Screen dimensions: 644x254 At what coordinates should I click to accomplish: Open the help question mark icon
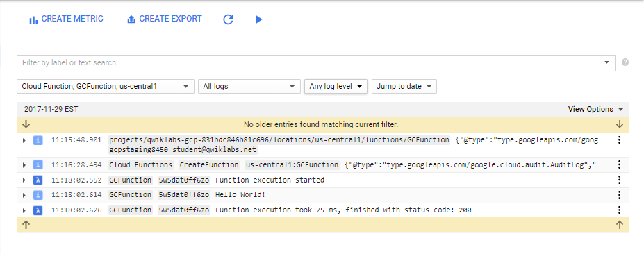click(625, 62)
